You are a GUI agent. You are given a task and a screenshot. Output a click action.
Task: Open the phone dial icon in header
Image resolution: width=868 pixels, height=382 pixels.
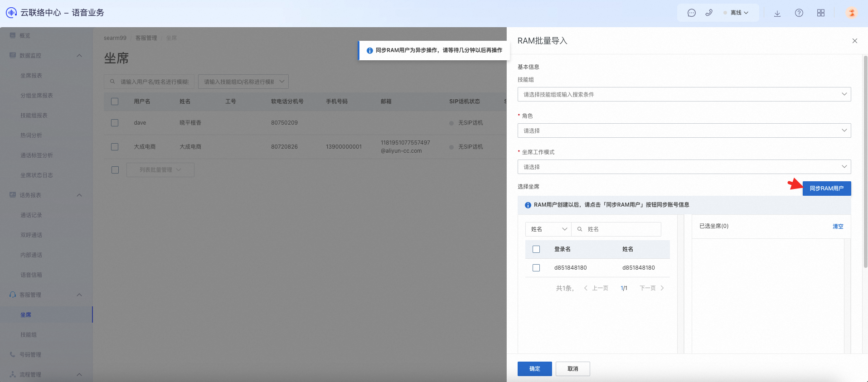pos(709,13)
